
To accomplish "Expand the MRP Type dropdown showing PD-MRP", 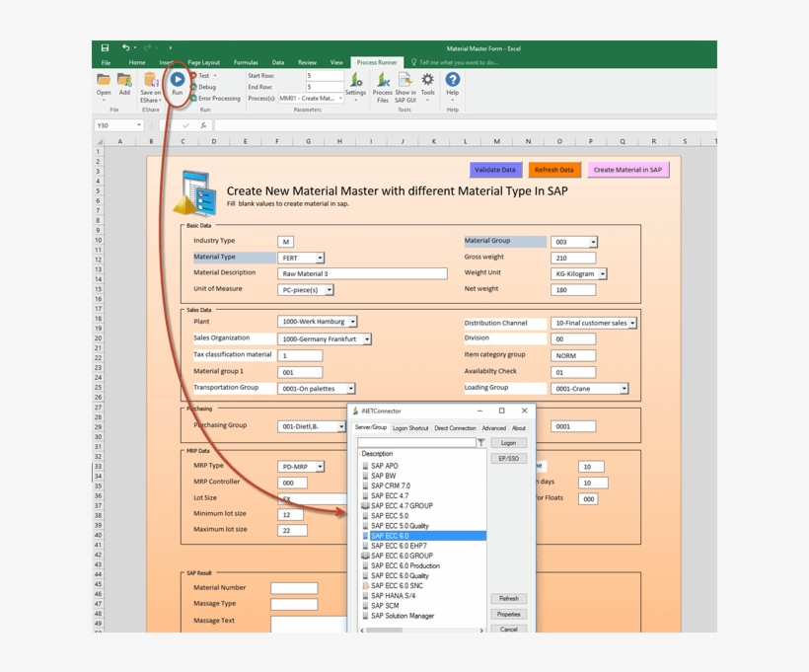I will pos(319,466).
